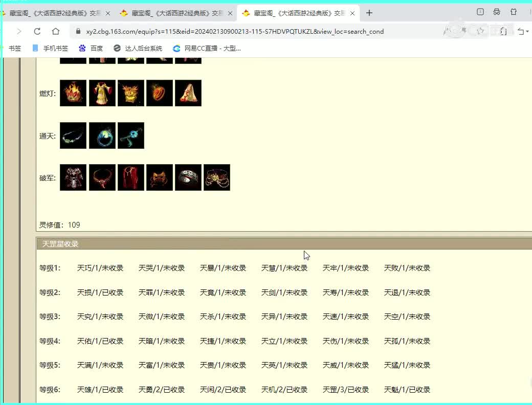Click the beaded gold sash icon in 破军 row
This screenshot has width=532, height=405.
point(217,177)
